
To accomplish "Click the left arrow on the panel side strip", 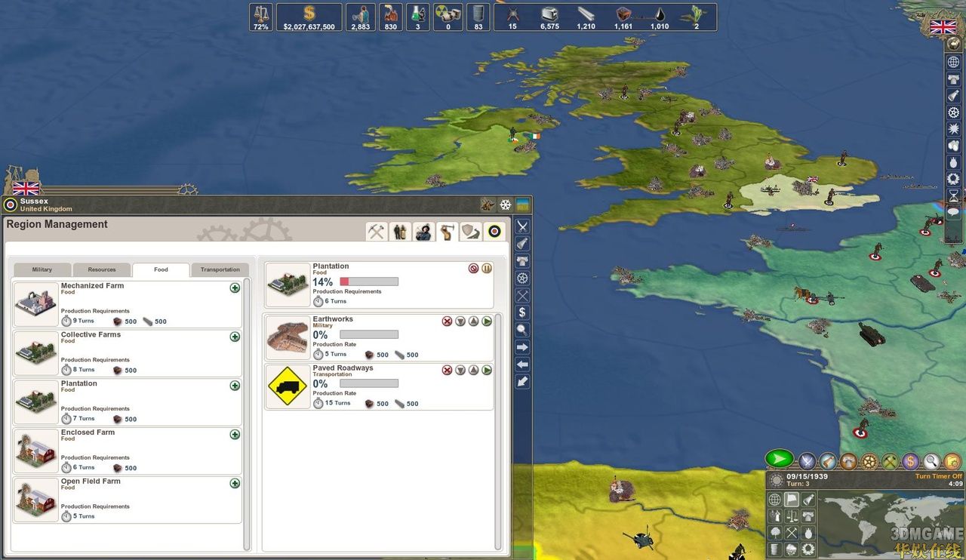I will (x=522, y=365).
